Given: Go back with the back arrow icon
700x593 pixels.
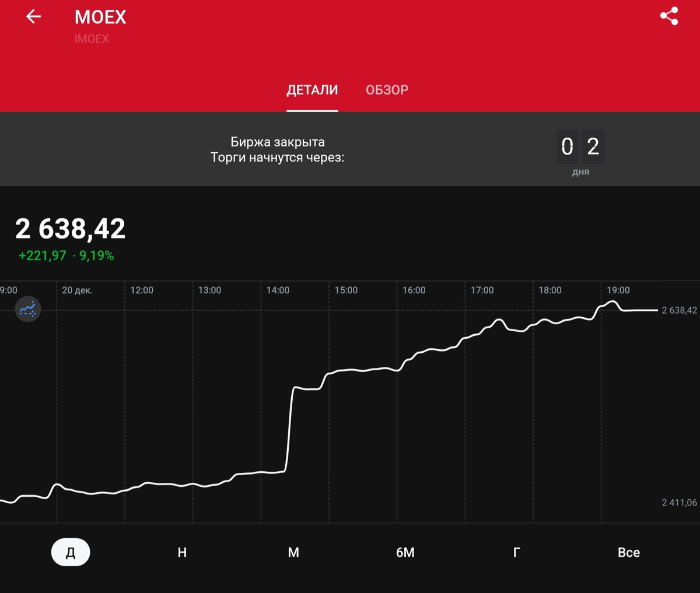Looking at the screenshot, I should point(33,16).
